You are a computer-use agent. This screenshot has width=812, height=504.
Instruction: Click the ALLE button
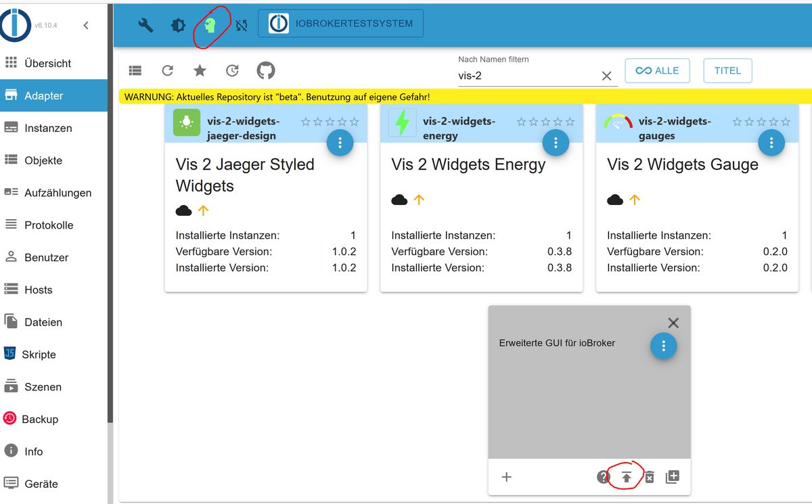[x=657, y=70]
